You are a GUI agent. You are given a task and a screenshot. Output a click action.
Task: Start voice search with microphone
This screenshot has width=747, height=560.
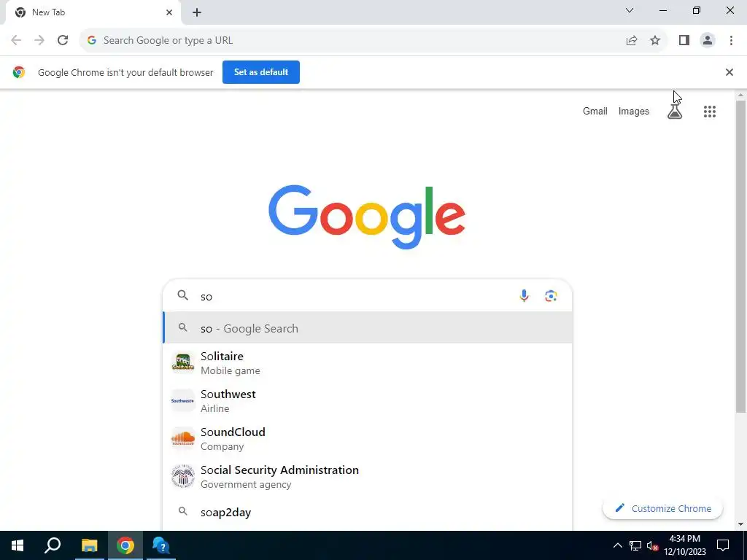(x=524, y=296)
